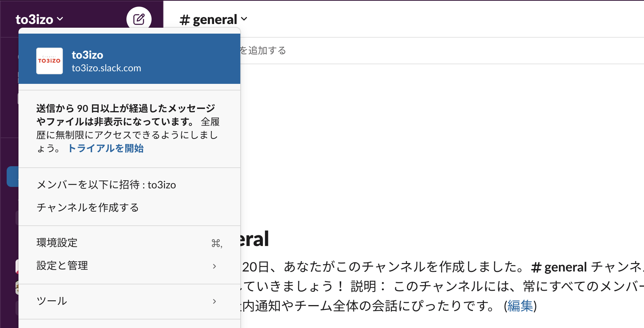This screenshot has height=328, width=644.
Task: Open the # general channel details chevron
Action: pyautogui.click(x=244, y=20)
